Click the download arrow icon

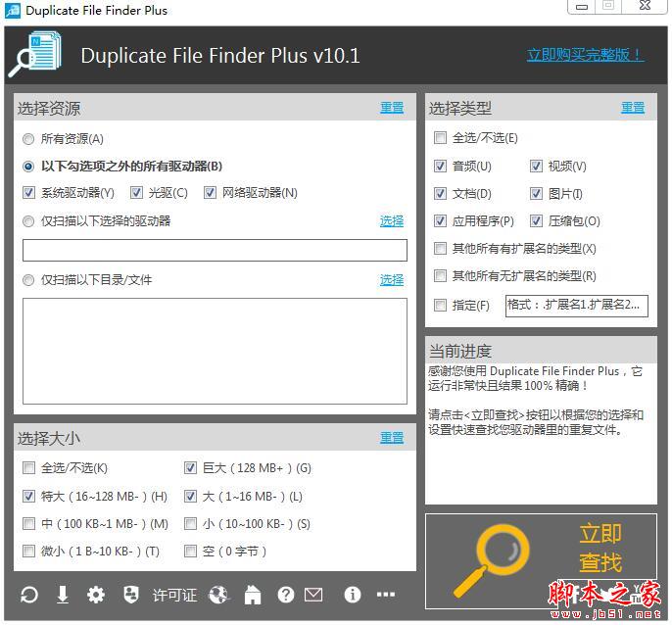tap(63, 595)
